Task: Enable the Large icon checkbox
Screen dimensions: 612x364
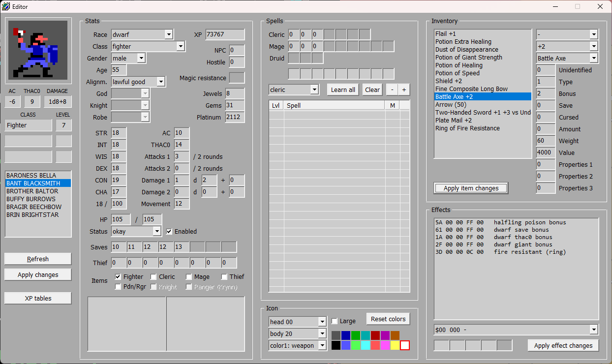Action: pyautogui.click(x=335, y=321)
